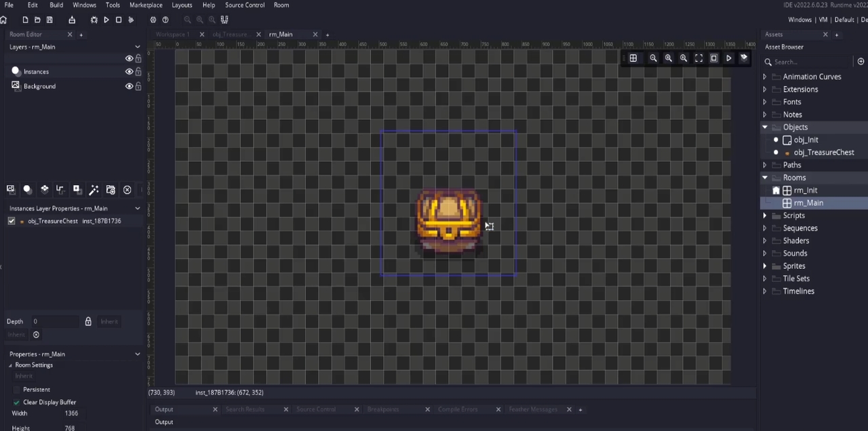
Task: Go to the Start Page home icon
Action: tap(3, 20)
